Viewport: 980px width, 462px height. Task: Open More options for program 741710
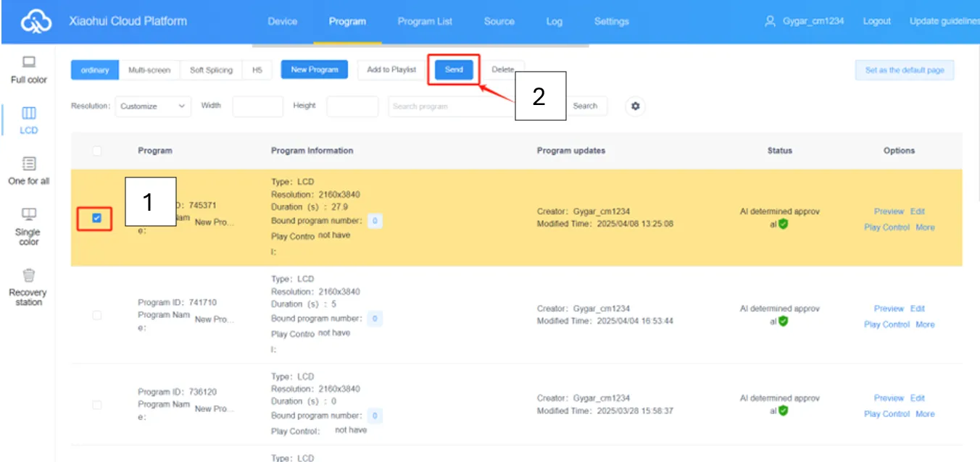(925, 324)
